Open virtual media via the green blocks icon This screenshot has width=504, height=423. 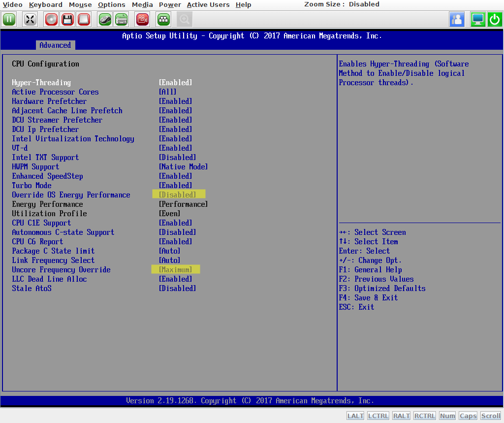163,19
